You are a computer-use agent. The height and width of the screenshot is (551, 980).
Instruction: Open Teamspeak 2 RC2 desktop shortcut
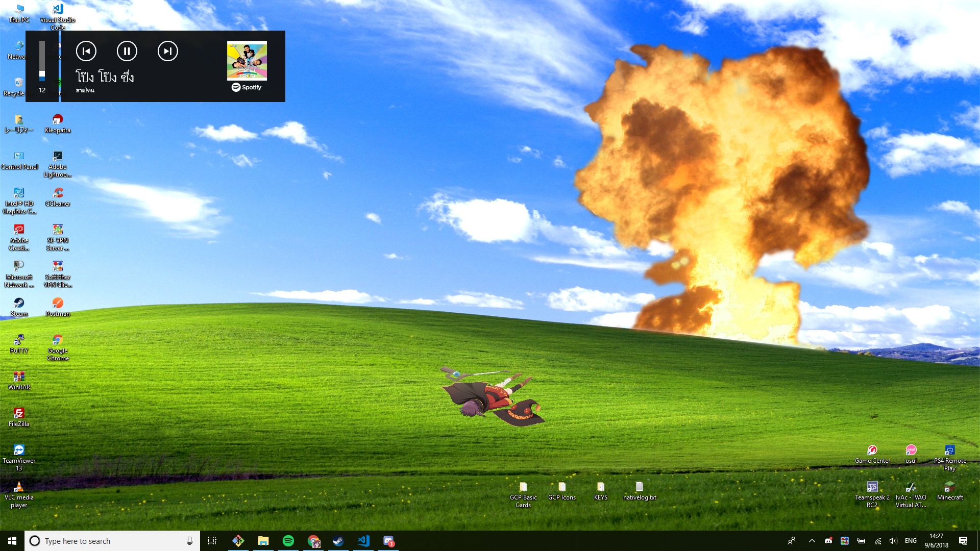(872, 494)
